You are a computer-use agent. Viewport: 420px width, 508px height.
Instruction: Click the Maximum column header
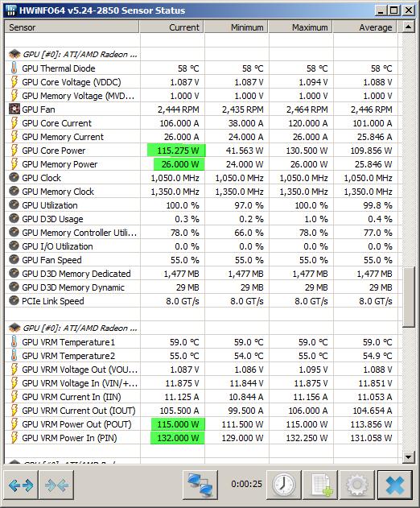[300, 27]
